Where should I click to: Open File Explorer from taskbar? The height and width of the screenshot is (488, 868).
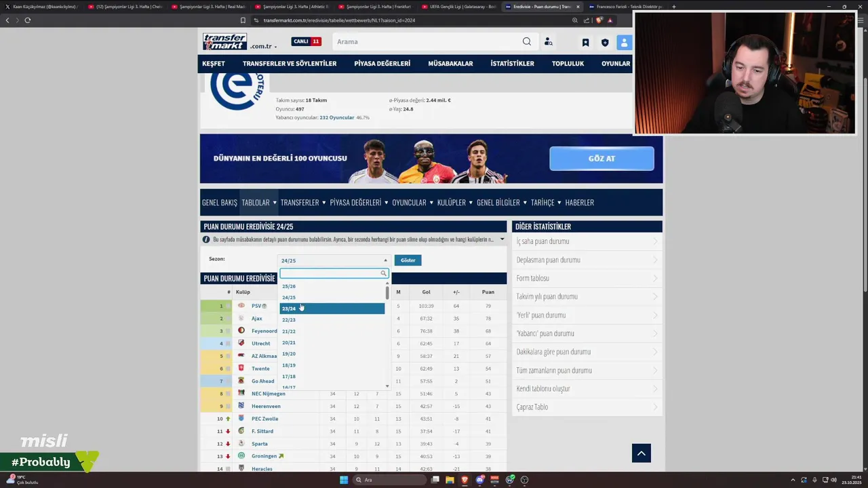tap(450, 480)
